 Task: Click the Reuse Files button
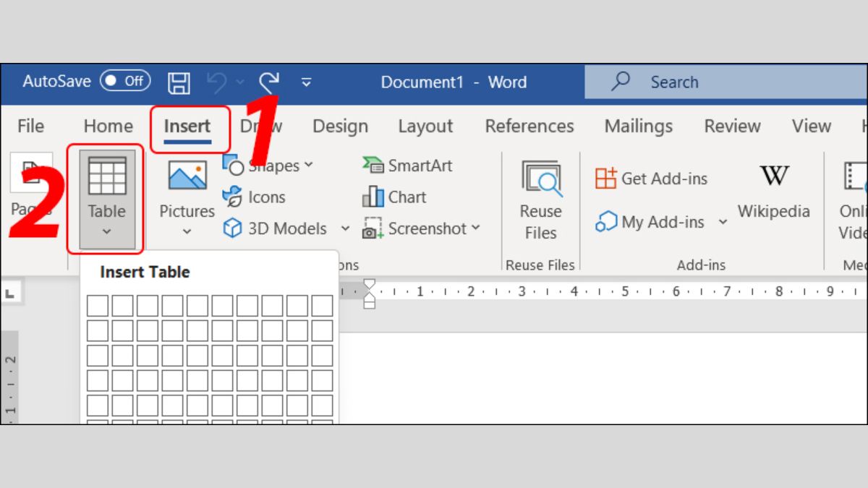tap(540, 200)
